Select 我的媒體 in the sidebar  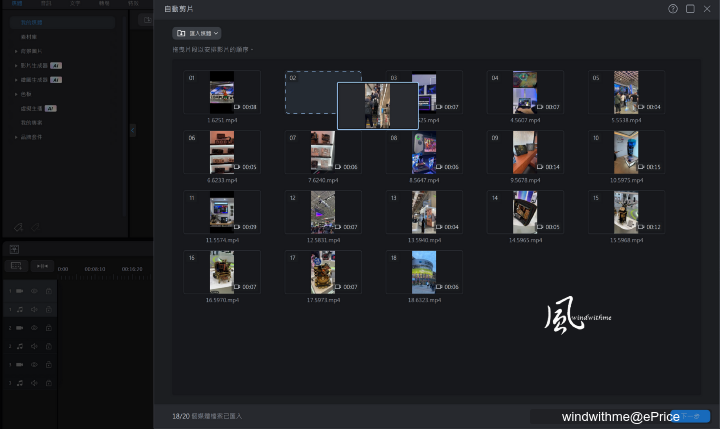point(62,23)
